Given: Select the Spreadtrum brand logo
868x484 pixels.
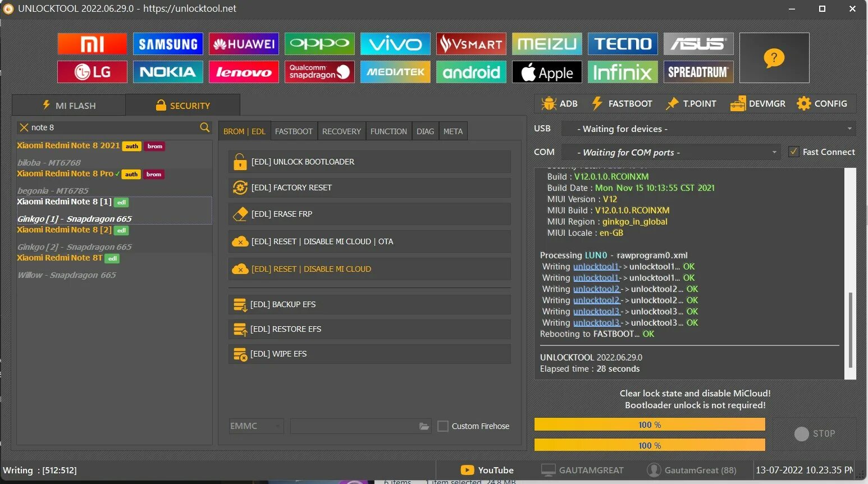Looking at the screenshot, I should (698, 72).
